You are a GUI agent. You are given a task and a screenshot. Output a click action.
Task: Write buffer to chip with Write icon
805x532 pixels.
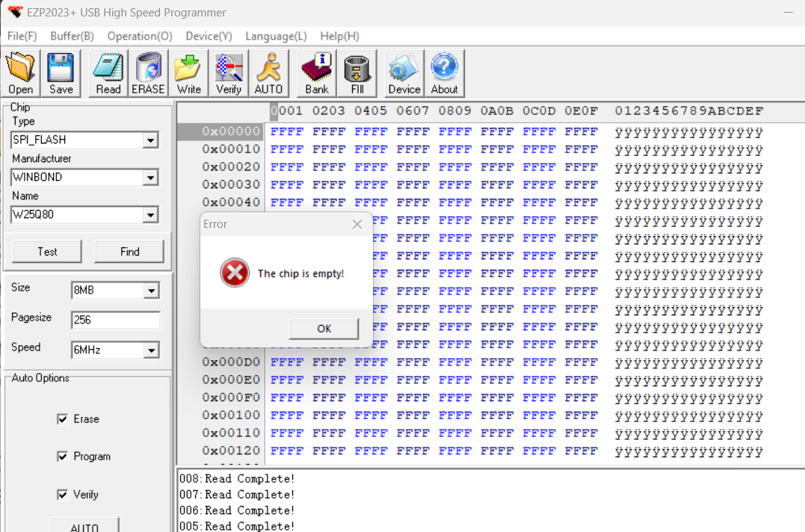click(x=188, y=73)
